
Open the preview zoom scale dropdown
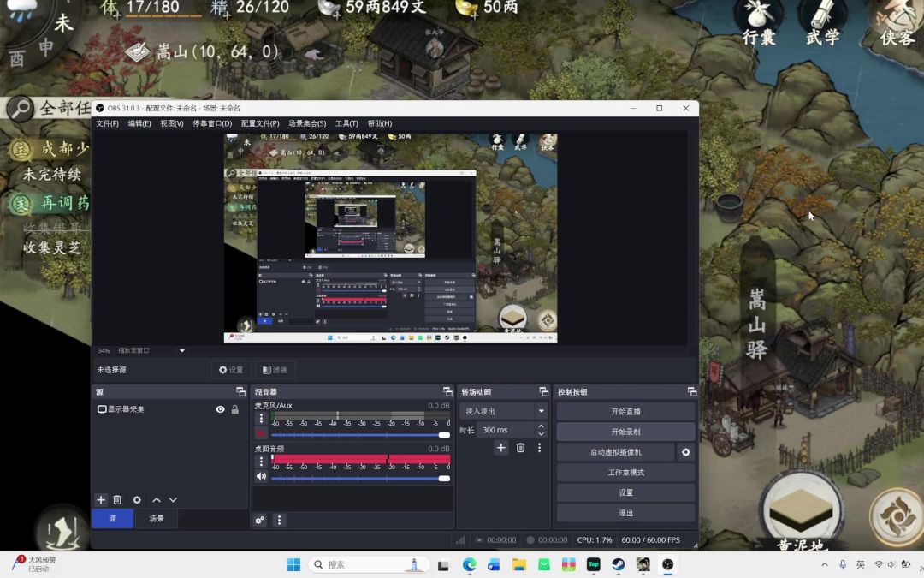click(x=181, y=350)
